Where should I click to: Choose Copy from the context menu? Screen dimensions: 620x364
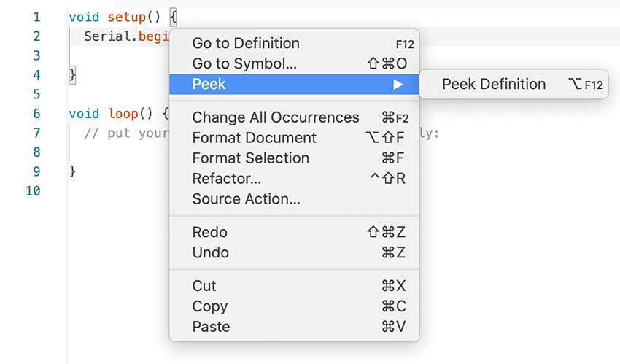pyautogui.click(x=209, y=307)
